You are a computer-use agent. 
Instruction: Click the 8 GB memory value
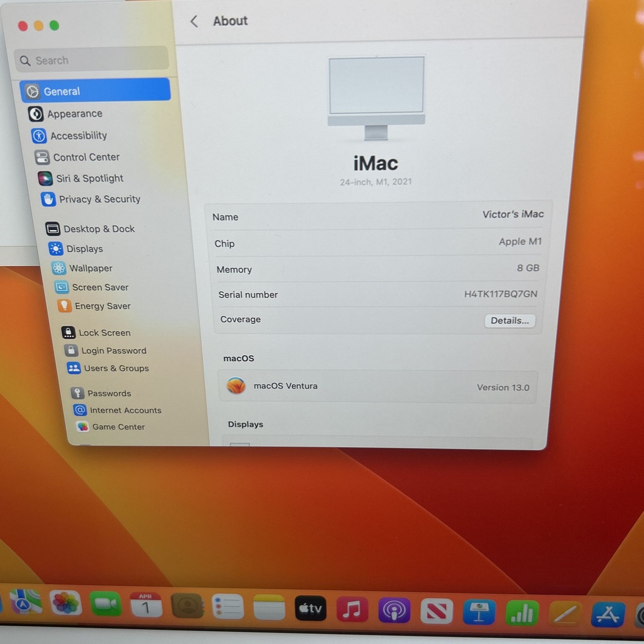tap(528, 268)
